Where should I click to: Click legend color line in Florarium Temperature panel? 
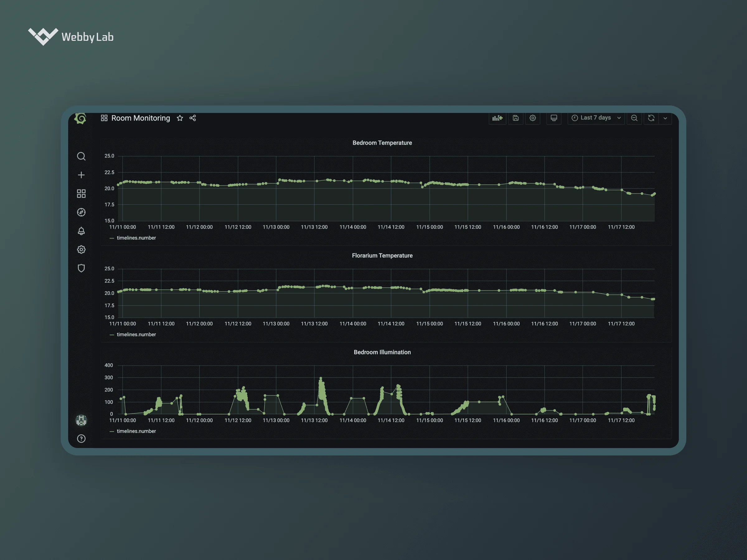coord(112,335)
